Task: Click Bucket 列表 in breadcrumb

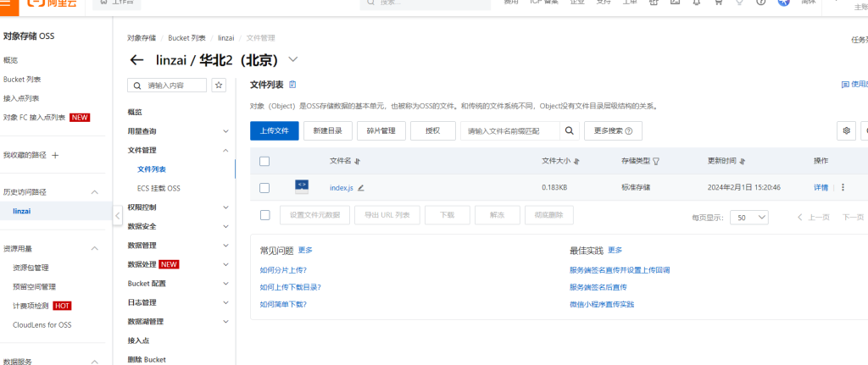Action: pos(186,38)
